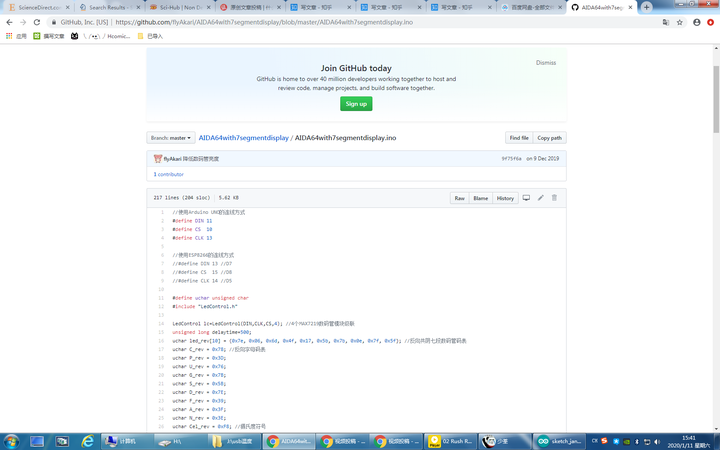Delete this file with the trash icon
The height and width of the screenshot is (450, 720).
(x=554, y=198)
